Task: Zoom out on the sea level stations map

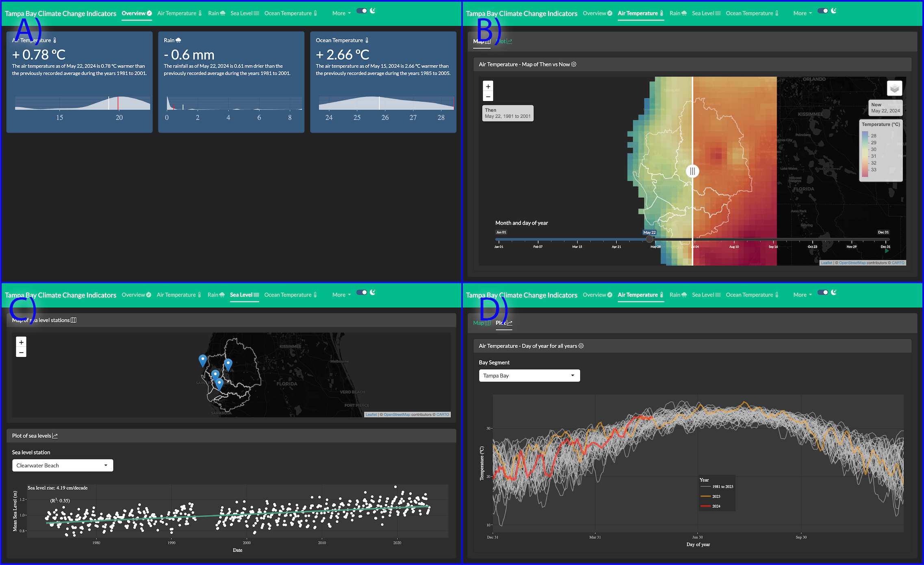Action: 21,352
